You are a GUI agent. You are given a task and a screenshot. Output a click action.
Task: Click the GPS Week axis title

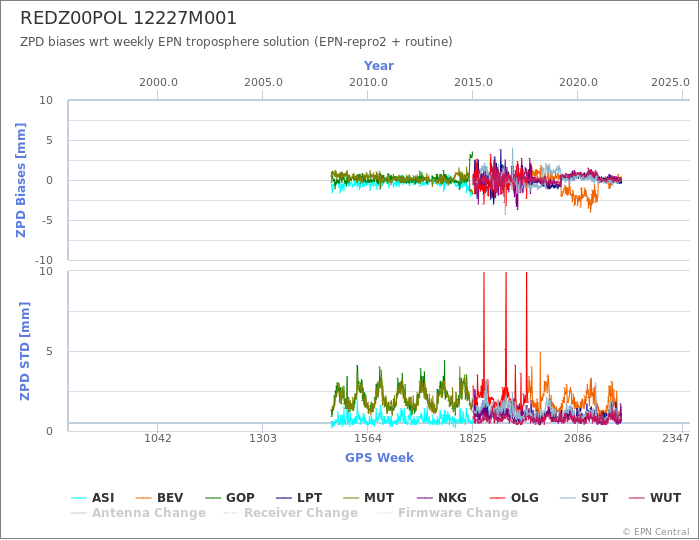pyautogui.click(x=379, y=457)
